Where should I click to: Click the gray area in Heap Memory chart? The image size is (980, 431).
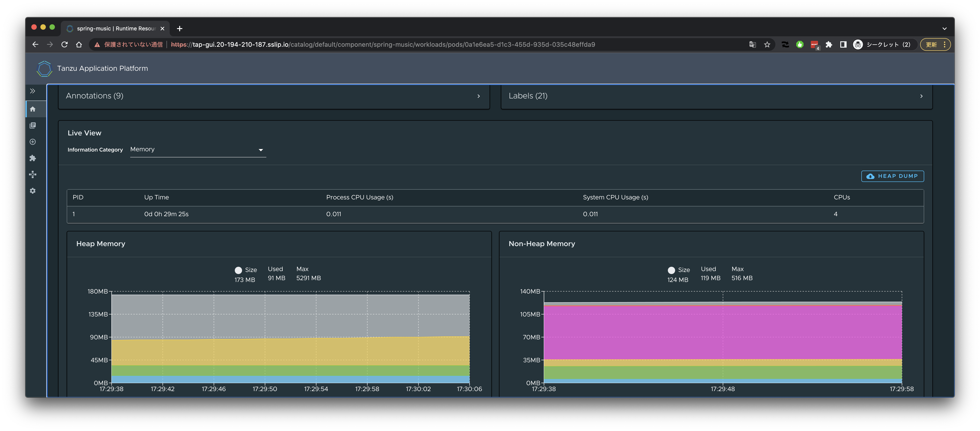[x=290, y=316]
